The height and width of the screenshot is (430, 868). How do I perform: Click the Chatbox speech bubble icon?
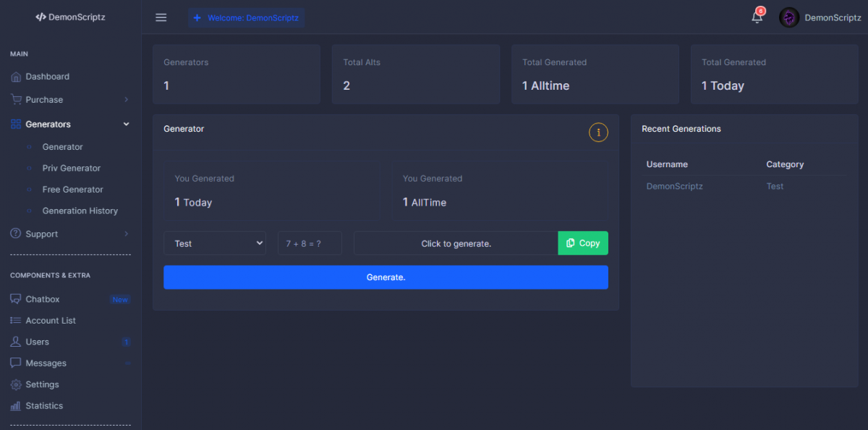[x=16, y=299]
